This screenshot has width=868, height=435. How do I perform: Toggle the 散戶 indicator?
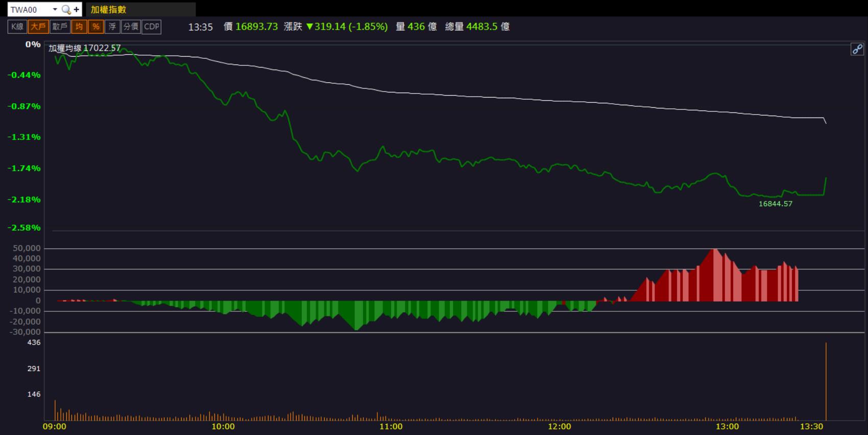point(60,27)
